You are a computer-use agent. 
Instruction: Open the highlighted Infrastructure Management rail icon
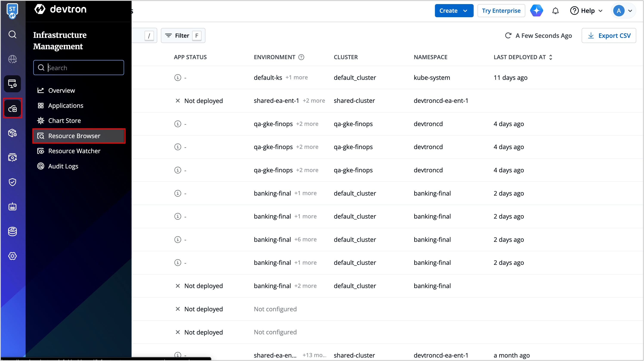tap(12, 108)
